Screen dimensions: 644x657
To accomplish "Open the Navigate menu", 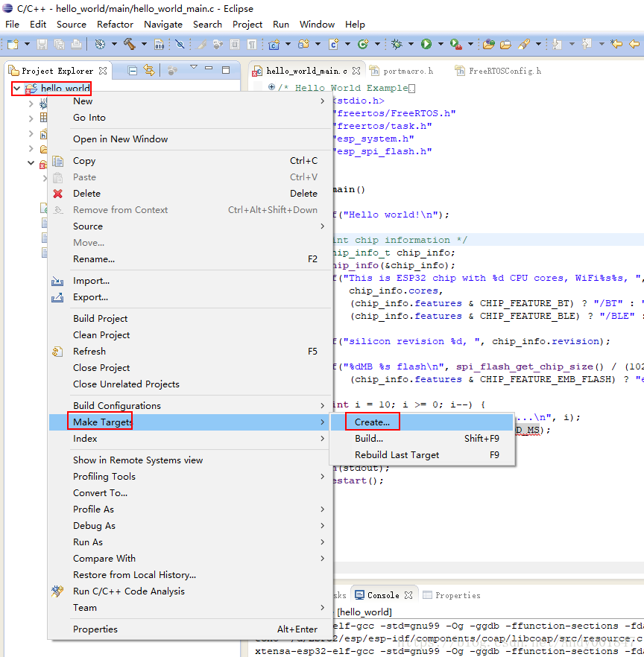I will pos(163,25).
